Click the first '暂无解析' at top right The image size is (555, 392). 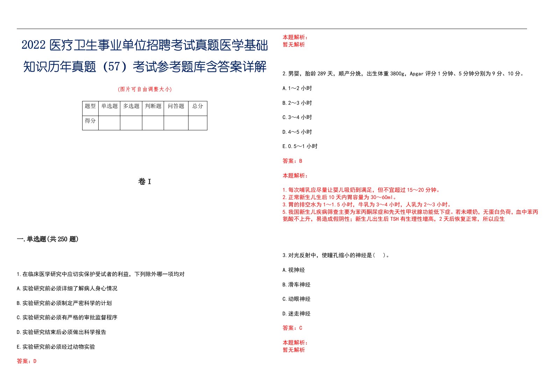click(294, 45)
